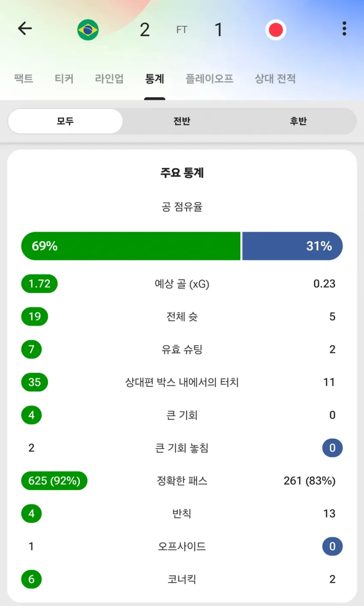The height and width of the screenshot is (606, 364).
Task: Open the 플레이오프 tab
Action: click(x=209, y=78)
